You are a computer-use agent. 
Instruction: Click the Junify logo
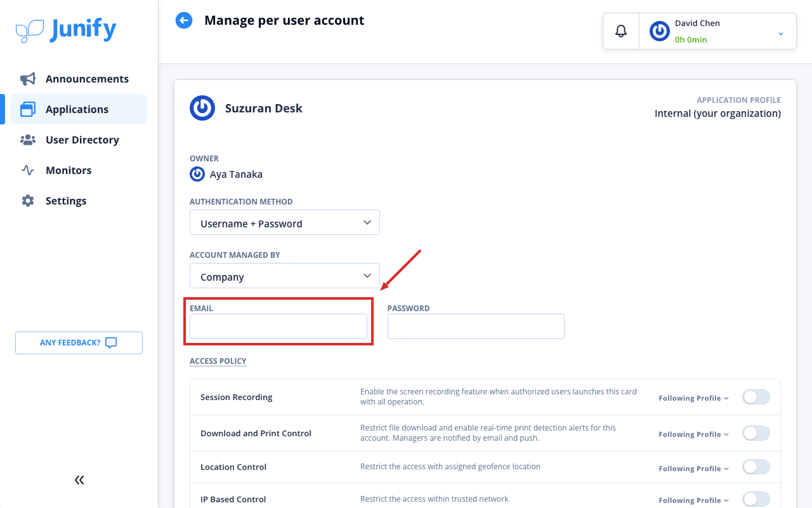(66, 30)
